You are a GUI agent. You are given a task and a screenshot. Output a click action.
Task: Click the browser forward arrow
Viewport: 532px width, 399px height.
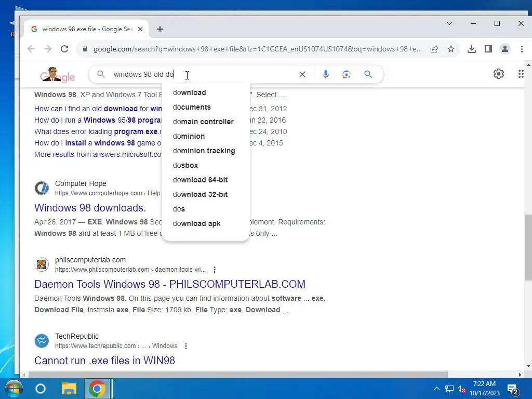click(48, 49)
